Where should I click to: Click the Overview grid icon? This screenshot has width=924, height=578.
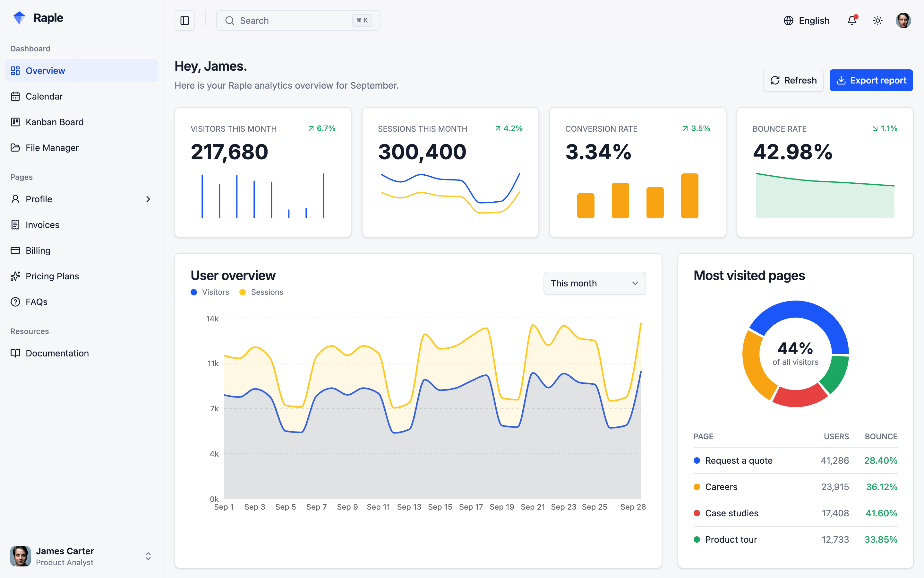tap(15, 71)
